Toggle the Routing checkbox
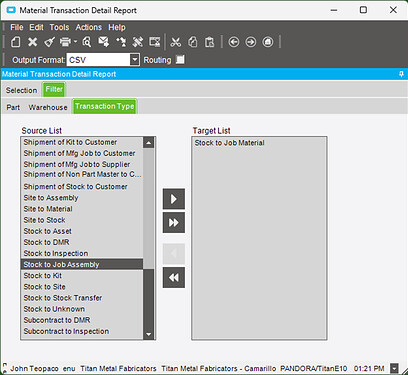The width and height of the screenshot is (408, 375). 180,60
